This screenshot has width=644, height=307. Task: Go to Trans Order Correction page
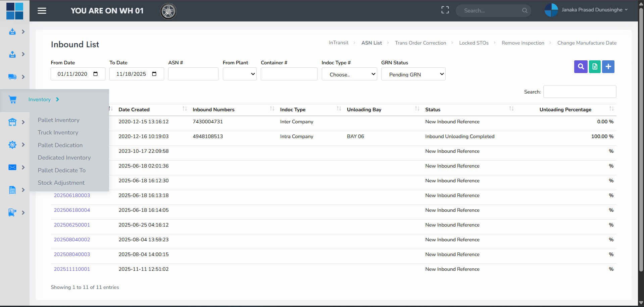420,43
